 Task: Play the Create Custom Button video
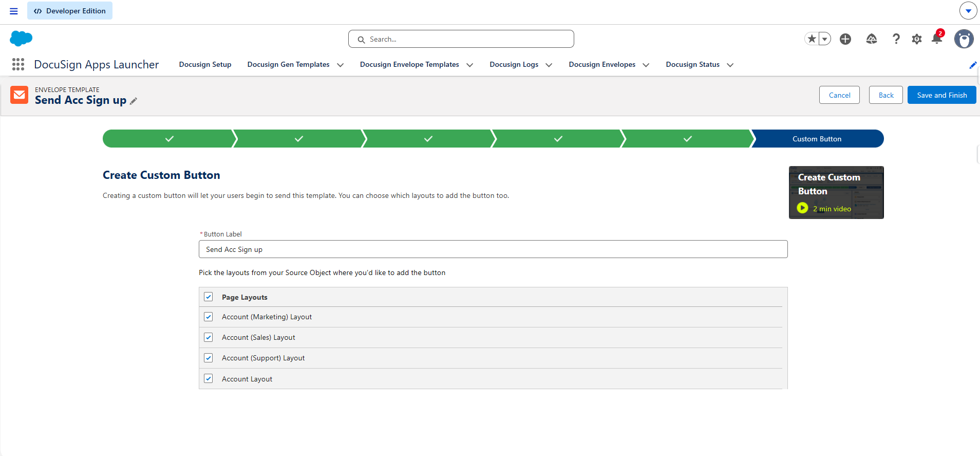pos(802,208)
